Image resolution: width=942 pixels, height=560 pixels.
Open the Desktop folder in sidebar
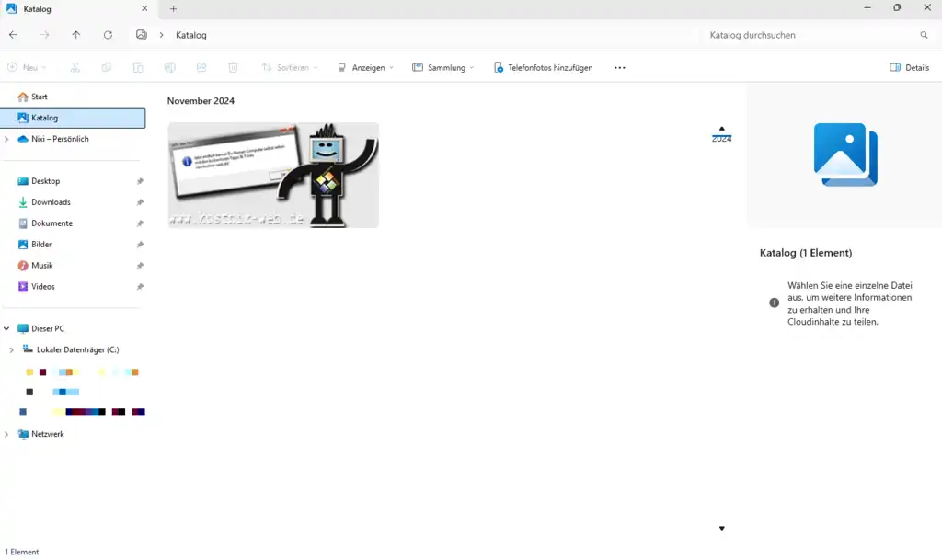point(46,180)
